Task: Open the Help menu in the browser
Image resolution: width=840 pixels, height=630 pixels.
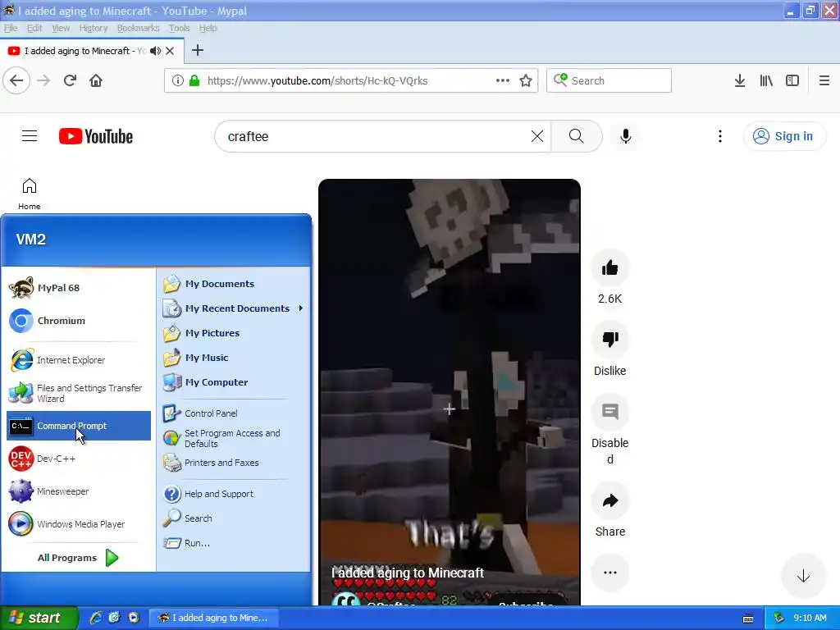Action: coord(208,28)
